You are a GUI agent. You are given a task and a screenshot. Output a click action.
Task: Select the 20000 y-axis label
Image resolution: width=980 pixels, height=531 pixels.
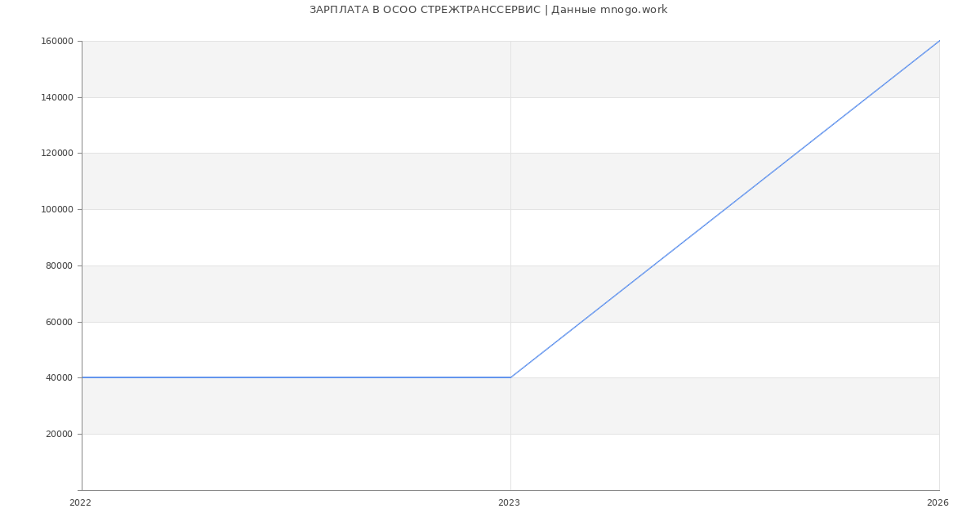click(x=61, y=434)
